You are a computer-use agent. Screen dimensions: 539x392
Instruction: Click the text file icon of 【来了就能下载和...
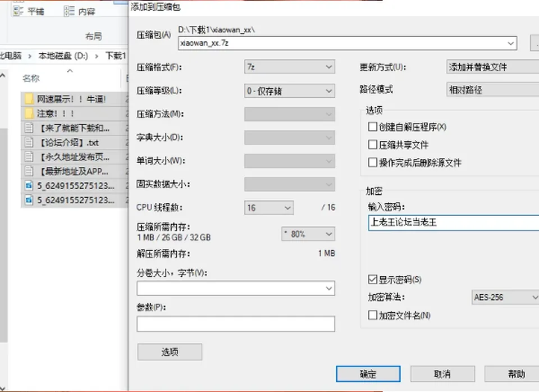pos(29,128)
